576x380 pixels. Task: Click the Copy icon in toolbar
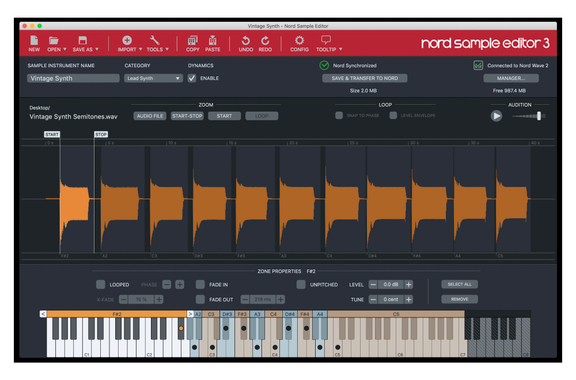(x=192, y=40)
